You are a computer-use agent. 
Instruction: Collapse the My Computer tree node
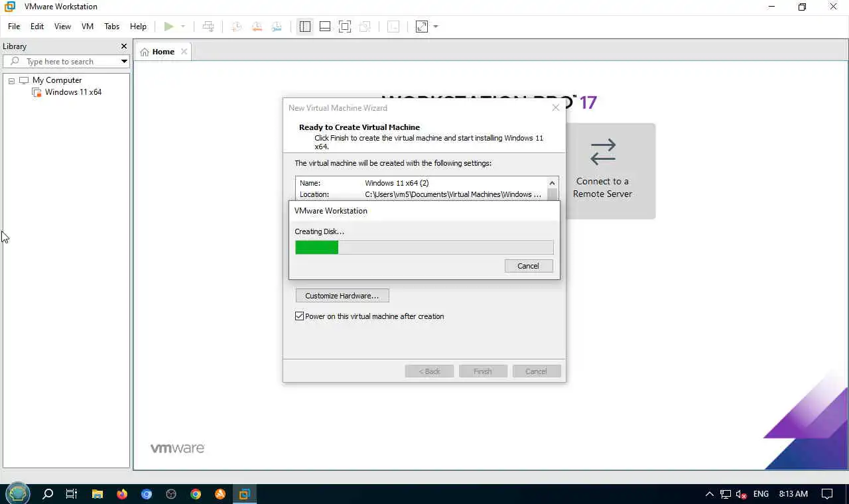(x=11, y=80)
